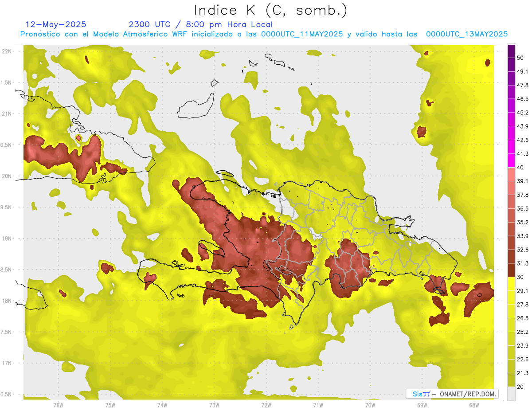Click the colorbar value "20"
The width and height of the screenshot is (532, 411).
click(x=520, y=387)
